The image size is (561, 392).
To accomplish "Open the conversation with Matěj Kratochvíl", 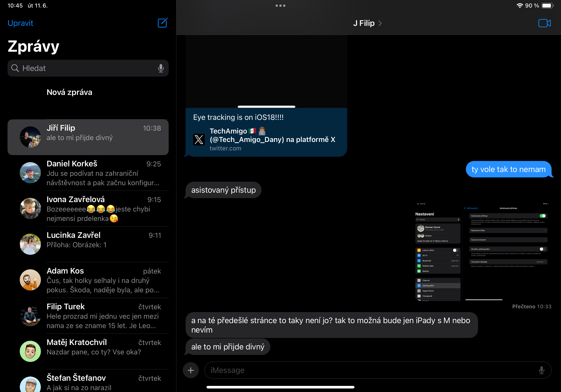I will pos(98,347).
